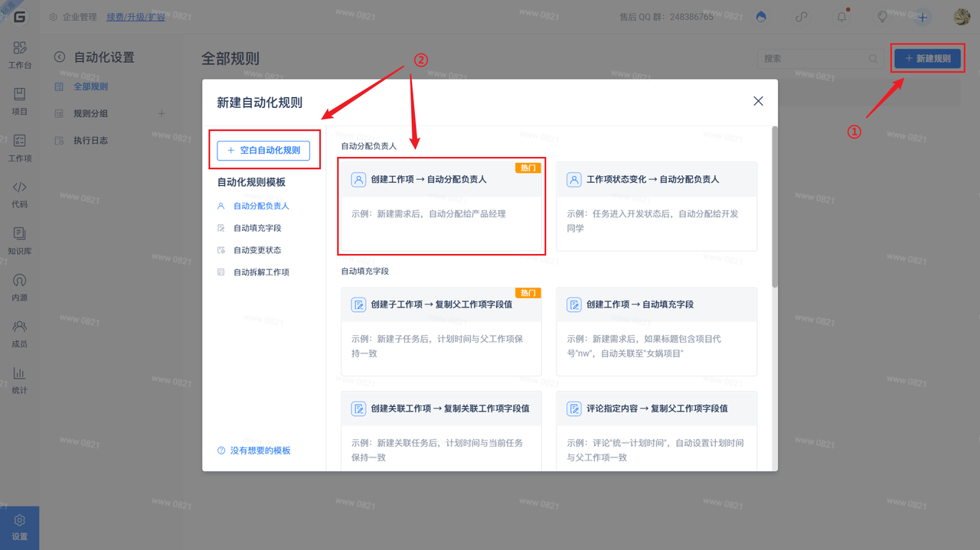
Task: Click the magnifier icon in search box
Action: click(x=873, y=58)
